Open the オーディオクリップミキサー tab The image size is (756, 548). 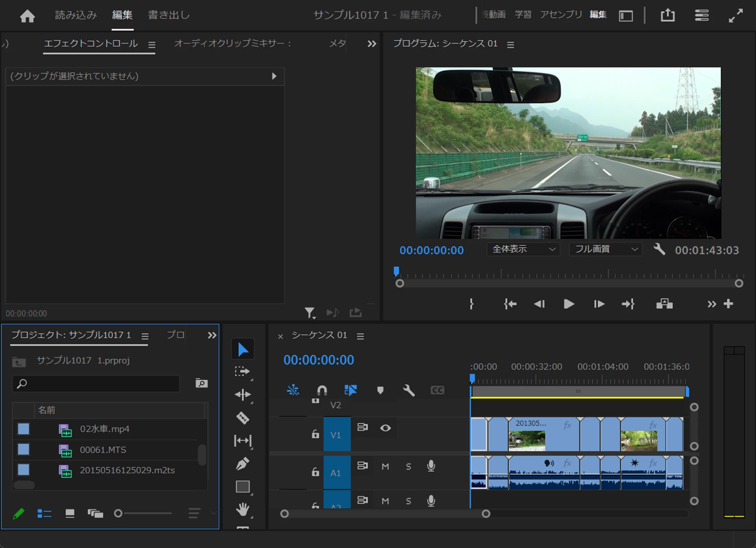232,43
